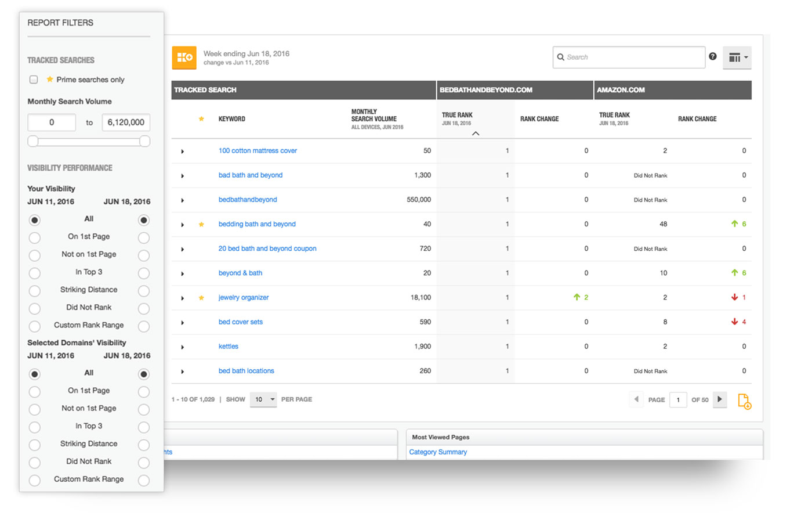
Task: Select Your Visibility On 1st Page for Jun 11
Action: coord(35,238)
